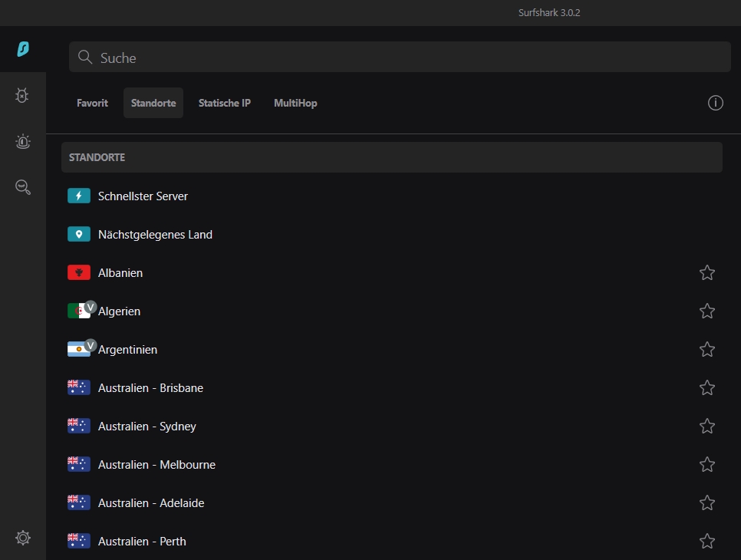Click the location pin Nächstgelegenes Land icon
The width and height of the screenshot is (741, 560).
point(79,235)
